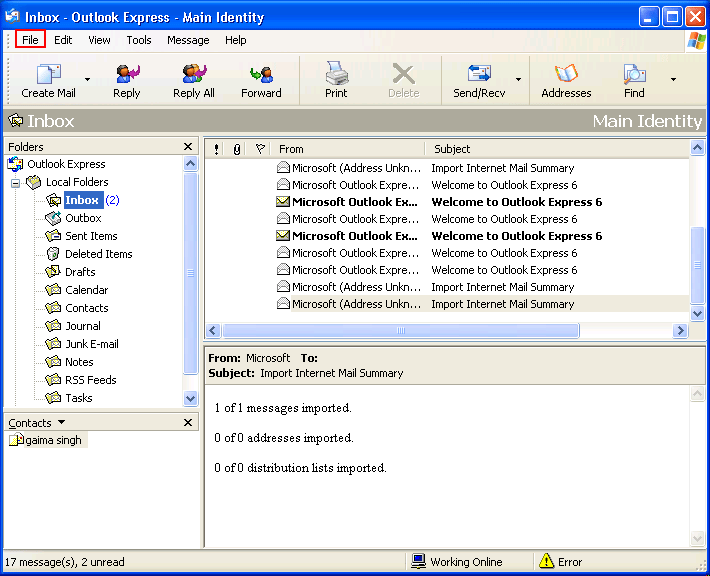Click the Send/Recv toolbar icon
The width and height of the screenshot is (710, 576).
pyautogui.click(x=479, y=74)
